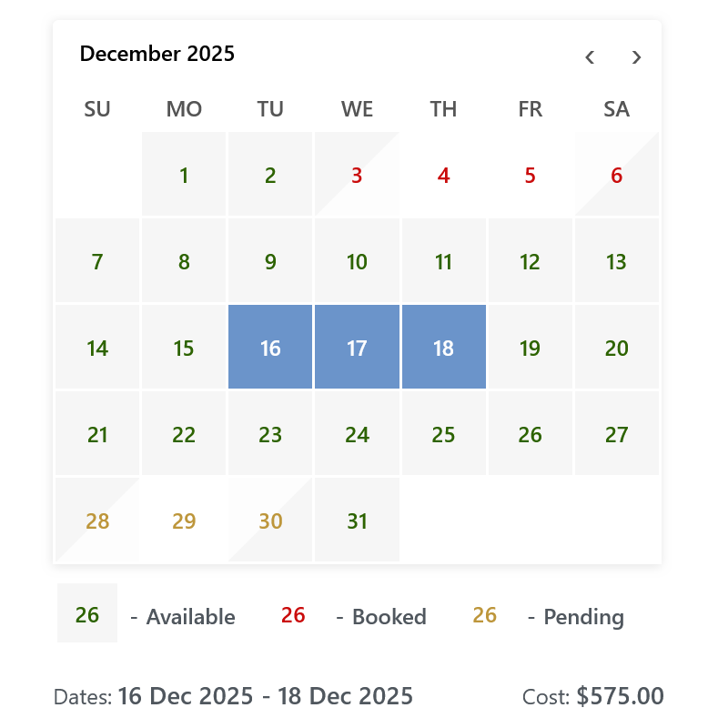Click pending date December 29
728x728 pixels.
pos(184,520)
